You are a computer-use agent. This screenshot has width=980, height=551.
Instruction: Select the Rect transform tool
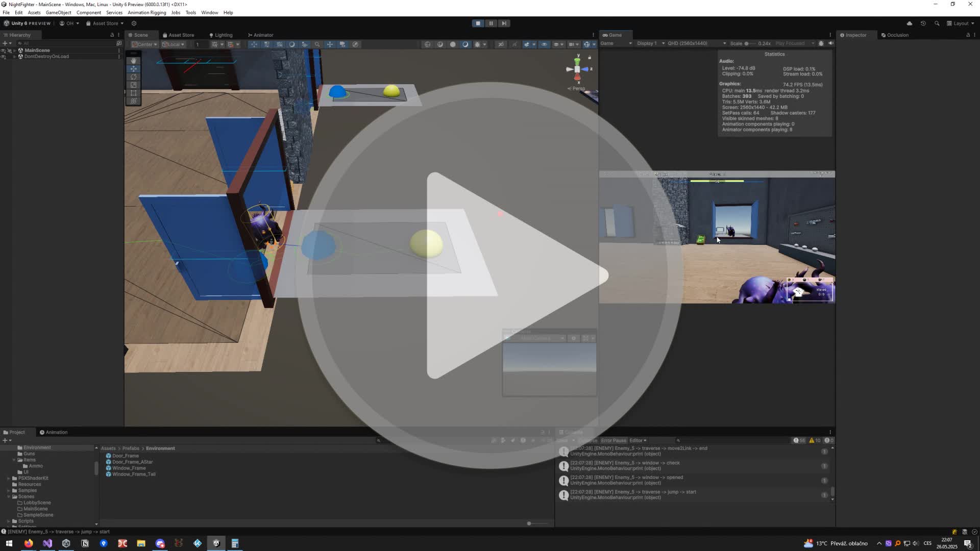coord(134,93)
